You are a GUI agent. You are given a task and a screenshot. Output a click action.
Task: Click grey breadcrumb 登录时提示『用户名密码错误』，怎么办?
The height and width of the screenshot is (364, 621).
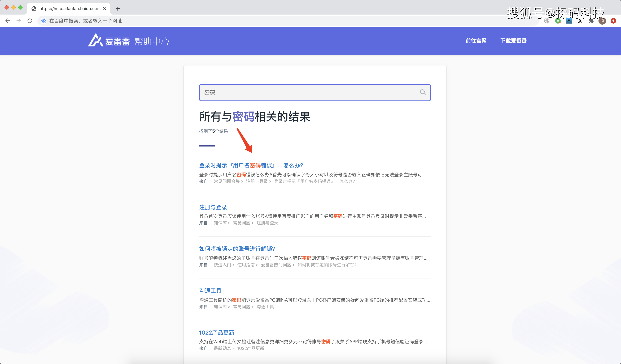314,181
